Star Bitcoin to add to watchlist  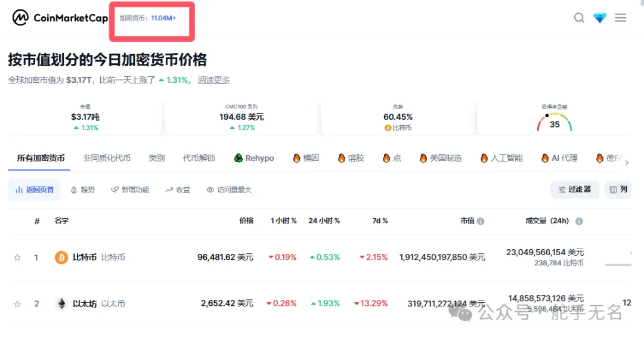pos(17,258)
